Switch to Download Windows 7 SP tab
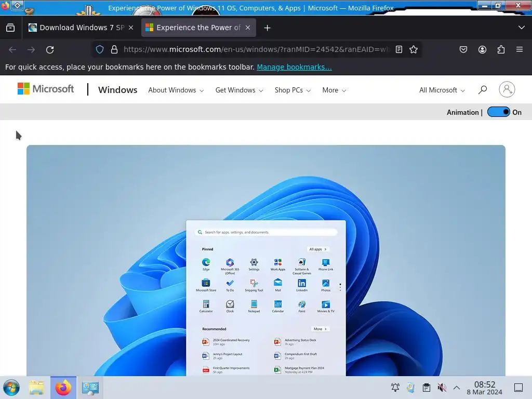Screen dimensions: 532x399 coord(82,28)
